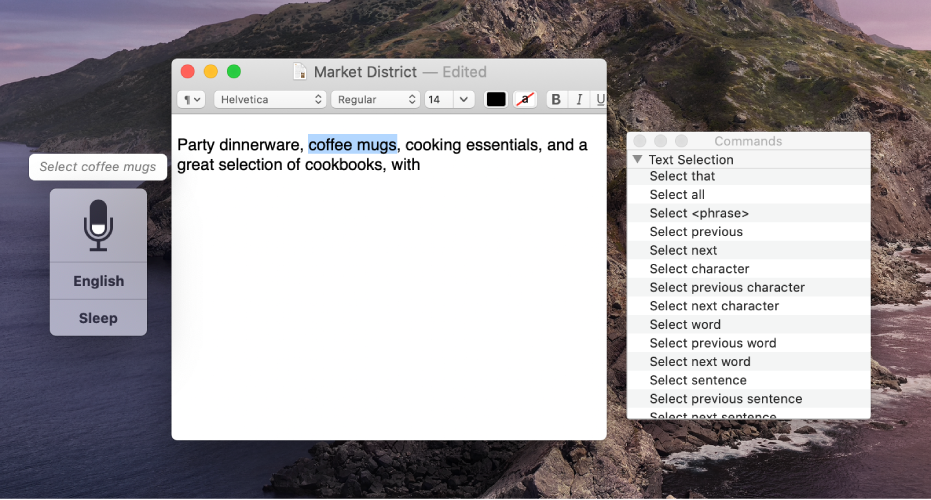Open the paragraph styles menu
Image resolution: width=931 pixels, height=500 pixels.
click(x=191, y=99)
